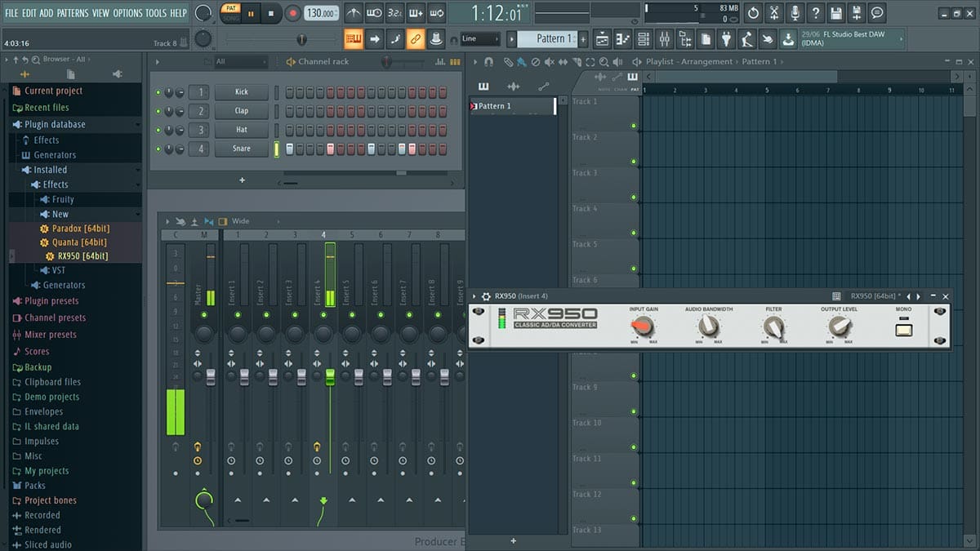Toggle the first step of Kick row

[x=289, y=92]
